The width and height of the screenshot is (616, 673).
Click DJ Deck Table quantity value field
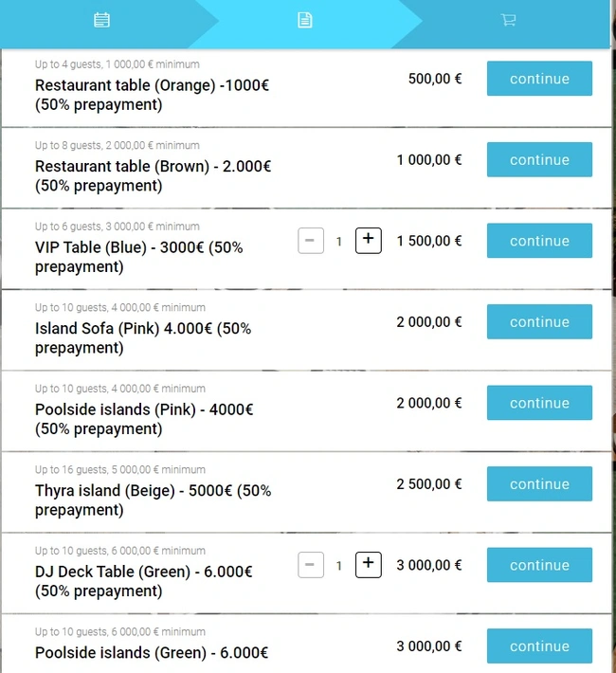point(339,566)
